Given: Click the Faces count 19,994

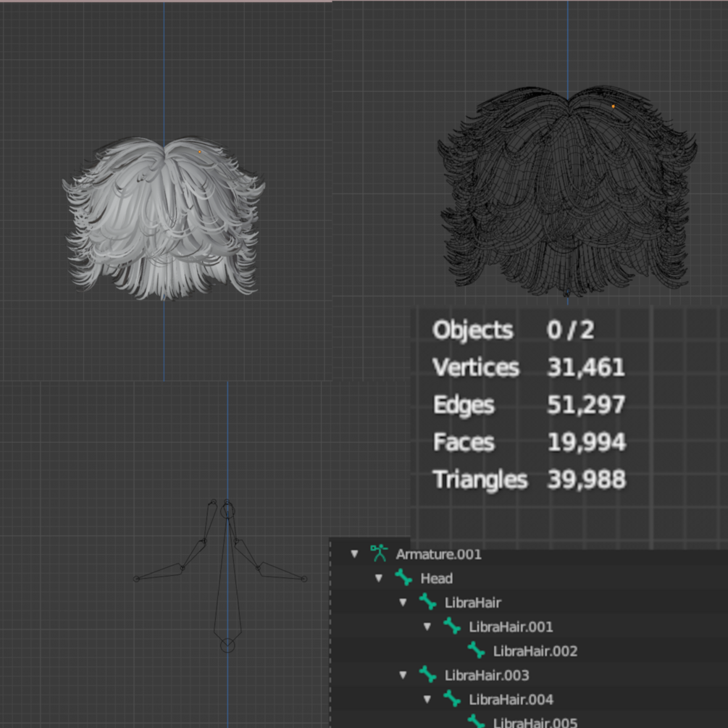Looking at the screenshot, I should coord(587,442).
